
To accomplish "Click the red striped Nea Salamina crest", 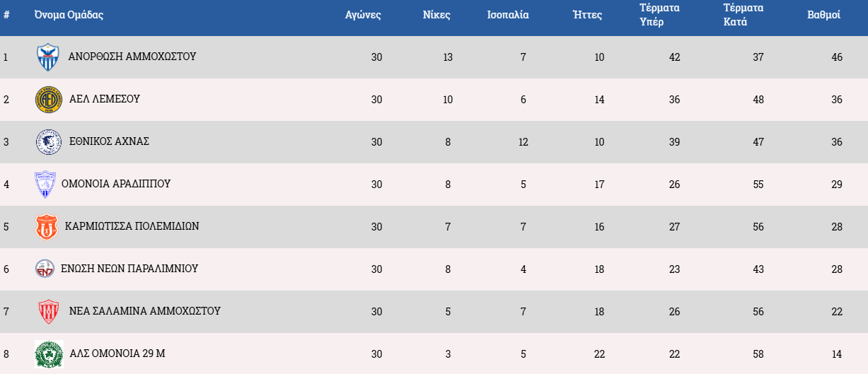I will click(48, 312).
